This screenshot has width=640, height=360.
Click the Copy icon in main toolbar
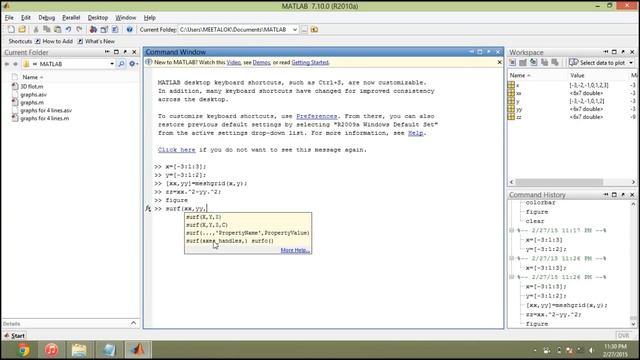click(47, 29)
